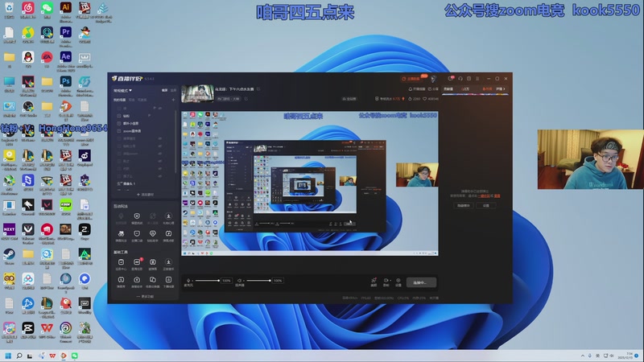Viewport: 644px width, 362px height.
Task: Click the 隐藏模块 button in right panel
Action: click(x=464, y=206)
